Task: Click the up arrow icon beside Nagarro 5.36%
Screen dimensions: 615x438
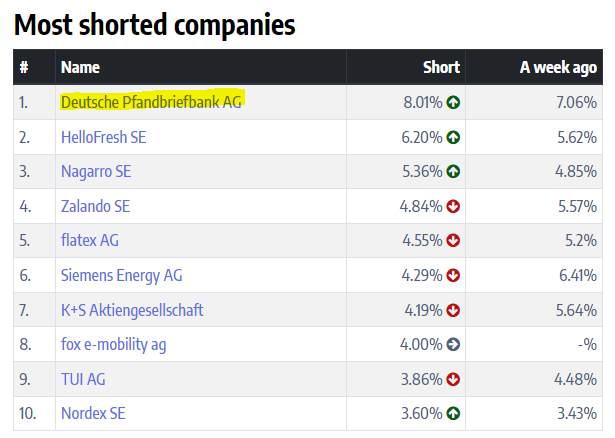Action: (x=454, y=172)
